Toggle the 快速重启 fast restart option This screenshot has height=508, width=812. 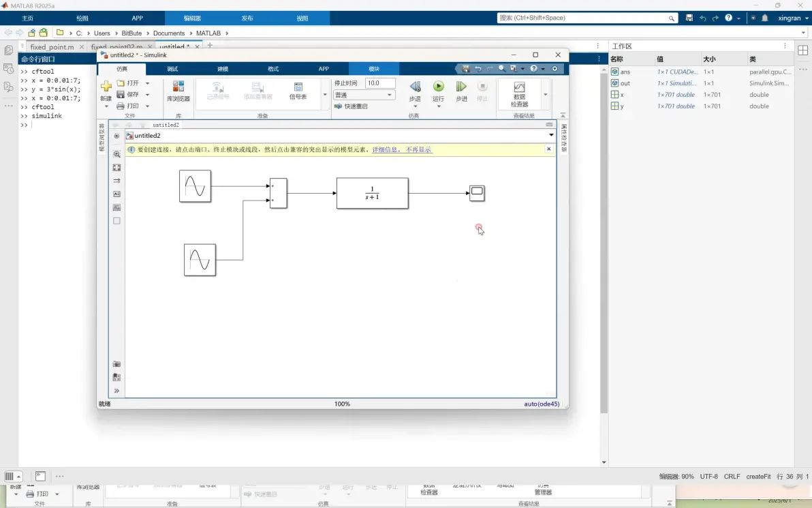coord(351,106)
